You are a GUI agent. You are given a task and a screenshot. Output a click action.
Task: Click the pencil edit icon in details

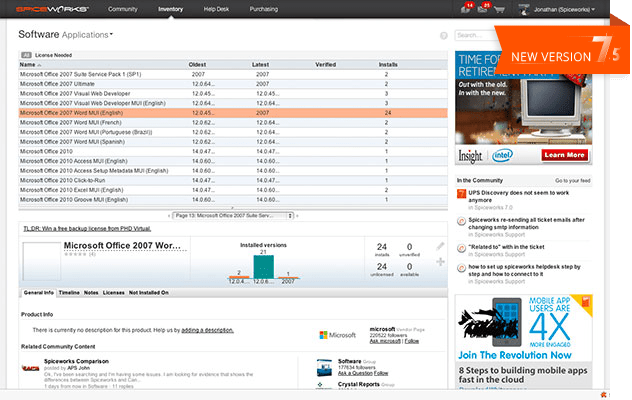pyautogui.click(x=440, y=246)
